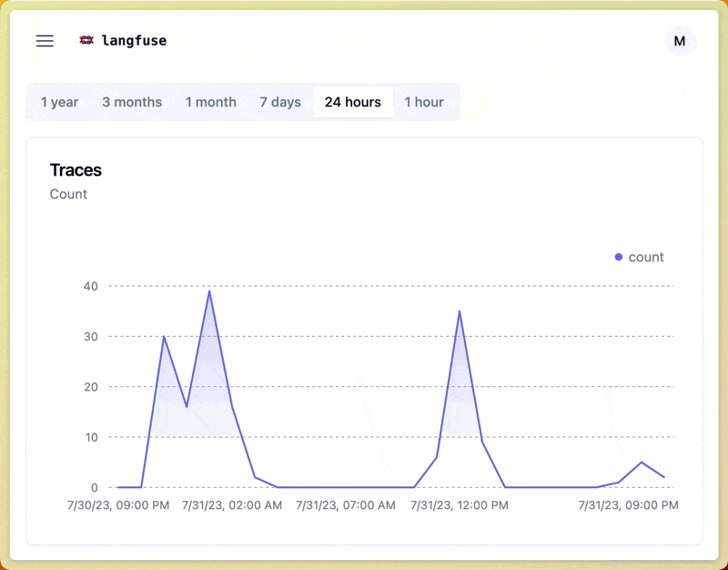Click the 3 months range button
This screenshot has height=570, width=728.
click(132, 102)
